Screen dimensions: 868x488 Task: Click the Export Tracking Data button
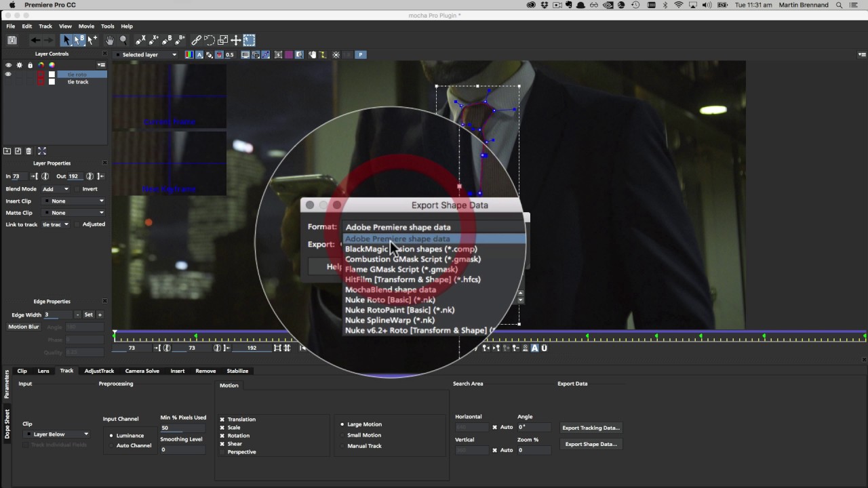point(591,428)
